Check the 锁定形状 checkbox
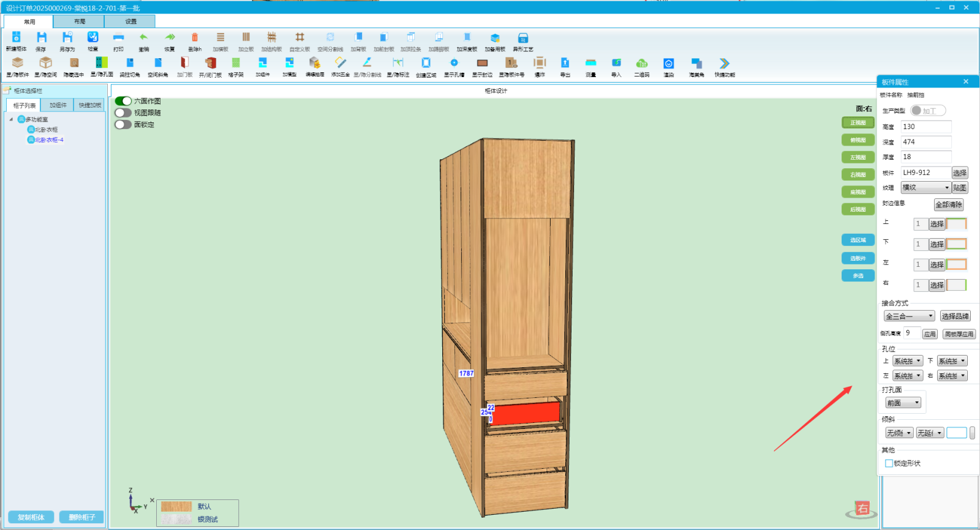Screen dimensions: 980x530 pos(889,463)
